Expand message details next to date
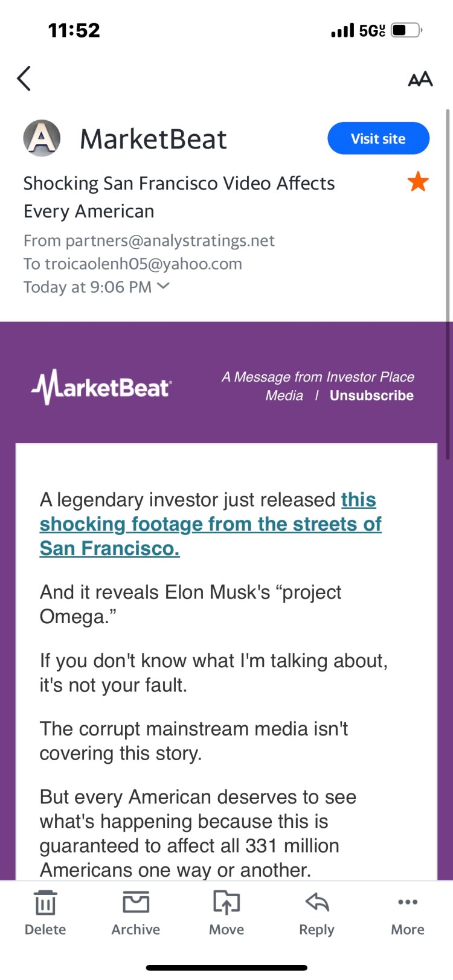 [x=163, y=286]
